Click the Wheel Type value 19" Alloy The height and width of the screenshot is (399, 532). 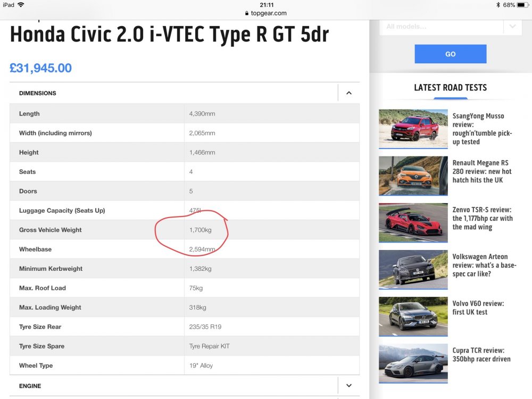pyautogui.click(x=201, y=365)
